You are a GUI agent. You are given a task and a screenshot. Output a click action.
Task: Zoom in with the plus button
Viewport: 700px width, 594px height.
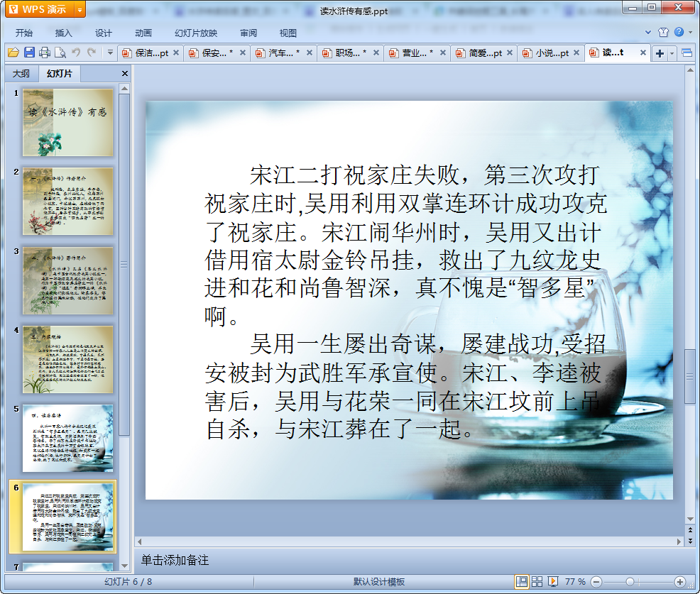(680, 581)
